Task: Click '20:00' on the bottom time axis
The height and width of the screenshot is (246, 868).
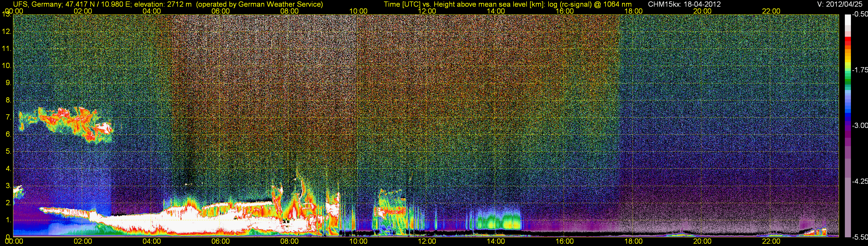Action: tap(702, 241)
